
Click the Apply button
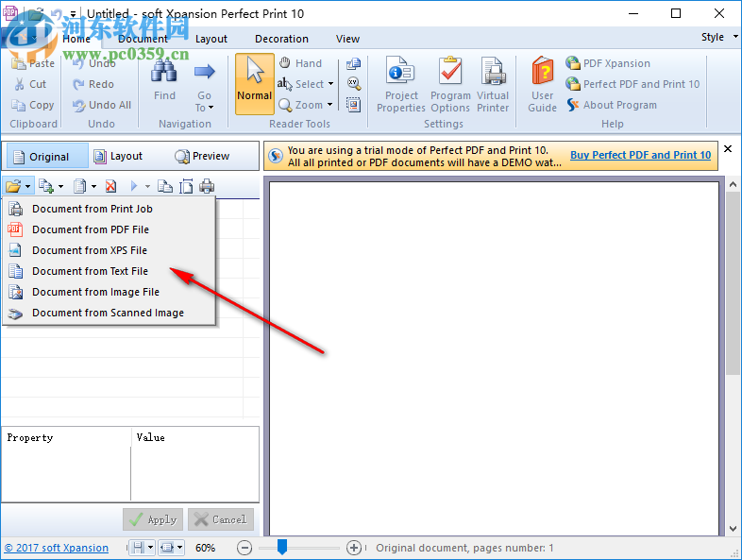pos(153,519)
